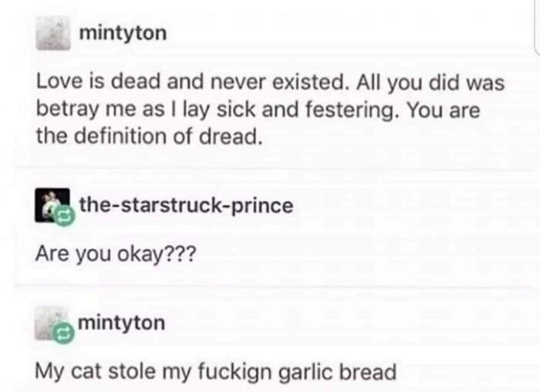The height and width of the screenshot is (392, 540).
Task: Click the top mintyton avatar image
Action: (53, 35)
